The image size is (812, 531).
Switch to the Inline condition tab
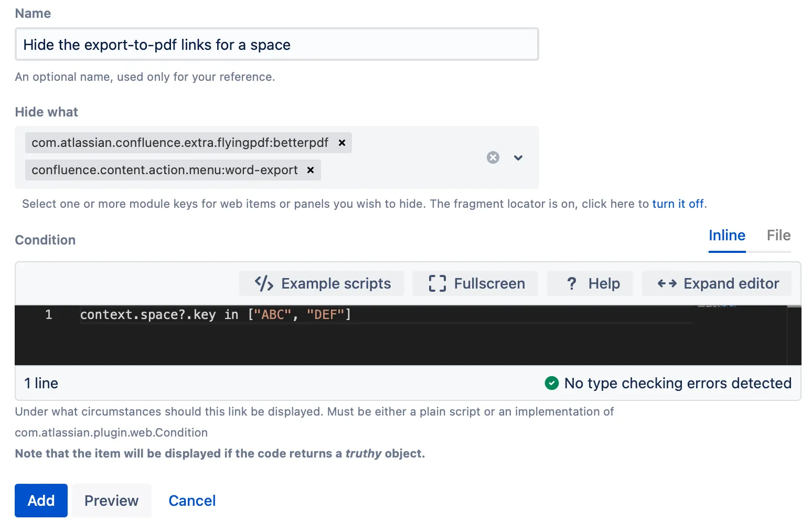click(727, 236)
